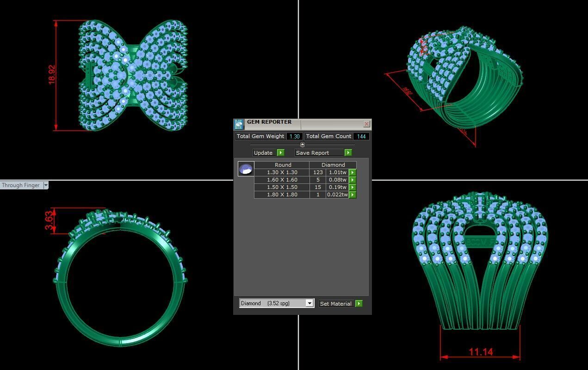Screen dimensions: 588x370
Task: Click the 0.022tw weight cell
Action: pos(338,194)
